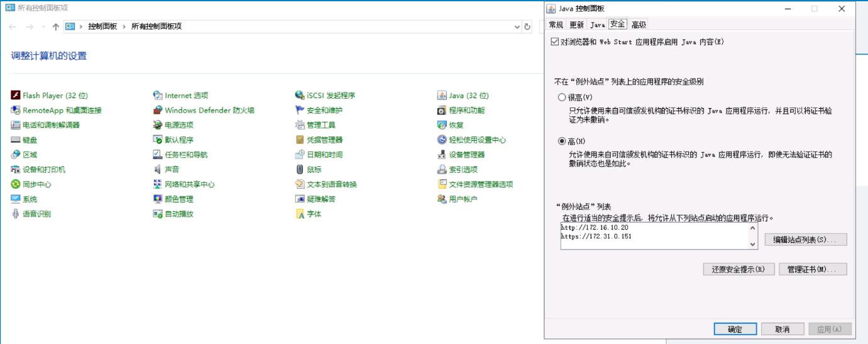Open the 字体 fonts item

click(x=308, y=214)
